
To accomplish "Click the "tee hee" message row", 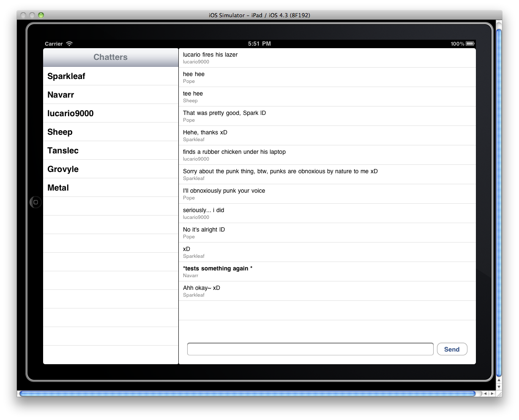I will pyautogui.click(x=327, y=97).
